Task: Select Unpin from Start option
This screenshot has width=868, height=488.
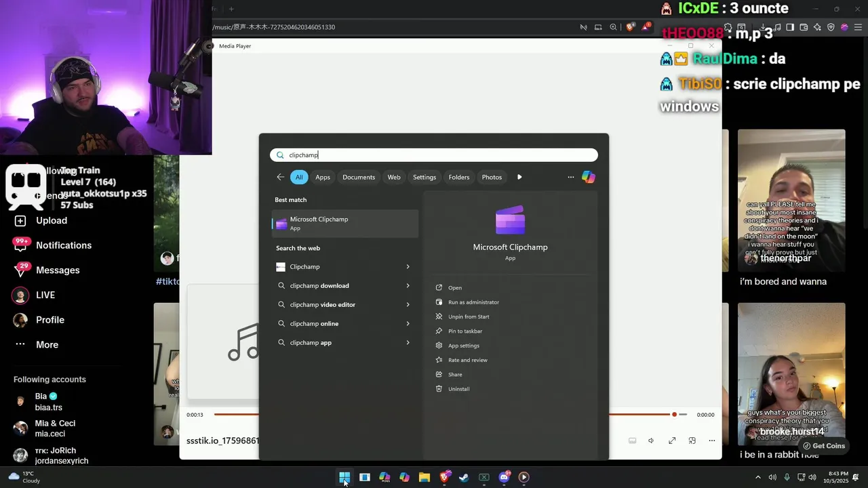Action: click(x=469, y=317)
